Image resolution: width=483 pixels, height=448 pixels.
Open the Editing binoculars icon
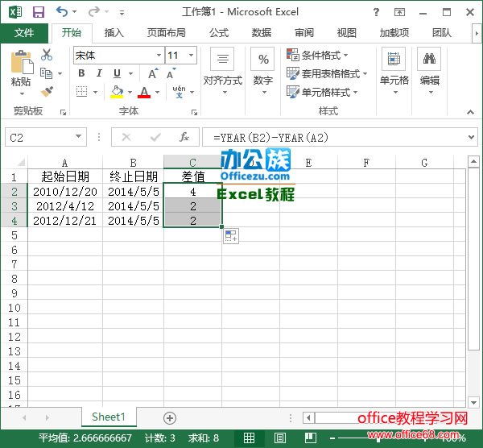pyautogui.click(x=429, y=59)
